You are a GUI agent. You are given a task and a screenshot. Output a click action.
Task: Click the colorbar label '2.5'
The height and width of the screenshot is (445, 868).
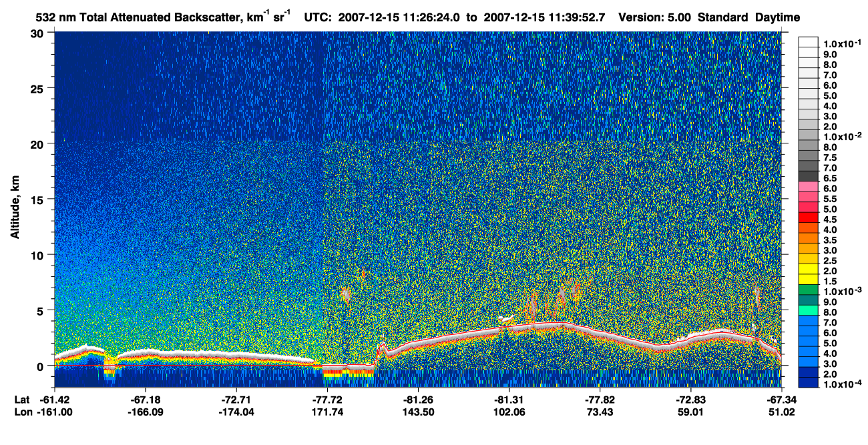(x=831, y=260)
